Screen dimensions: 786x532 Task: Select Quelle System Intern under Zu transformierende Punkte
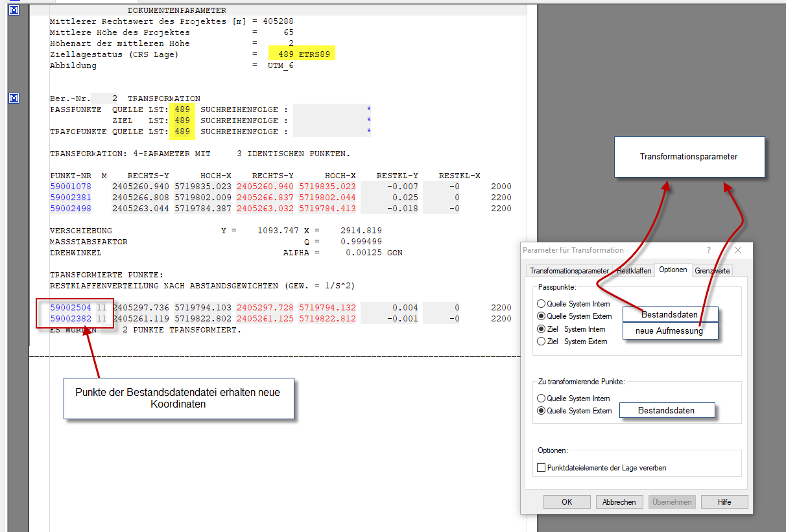click(x=542, y=399)
